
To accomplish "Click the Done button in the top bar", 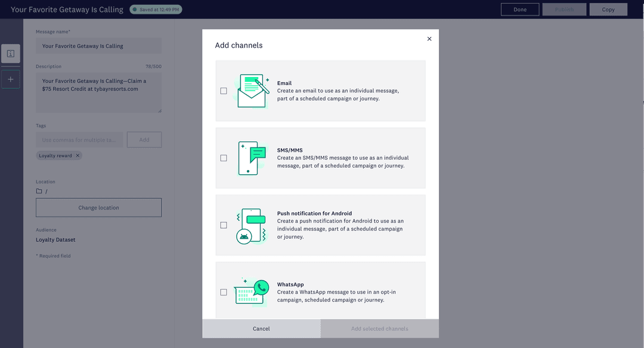I will click(519, 9).
